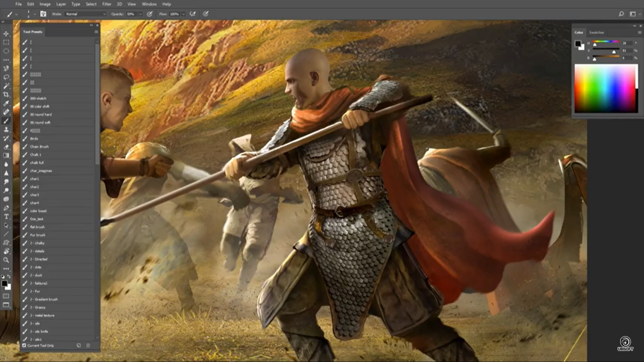Select the Clone Stamp tool
644x362 pixels.
(6, 129)
